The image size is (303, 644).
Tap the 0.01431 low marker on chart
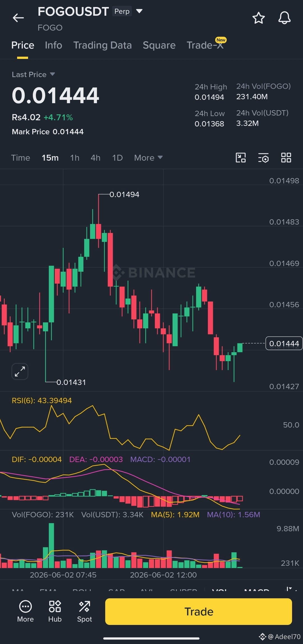(x=71, y=382)
